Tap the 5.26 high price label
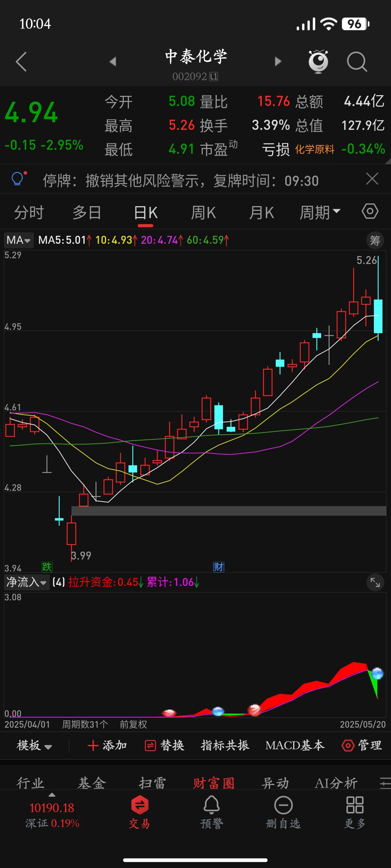 click(366, 260)
